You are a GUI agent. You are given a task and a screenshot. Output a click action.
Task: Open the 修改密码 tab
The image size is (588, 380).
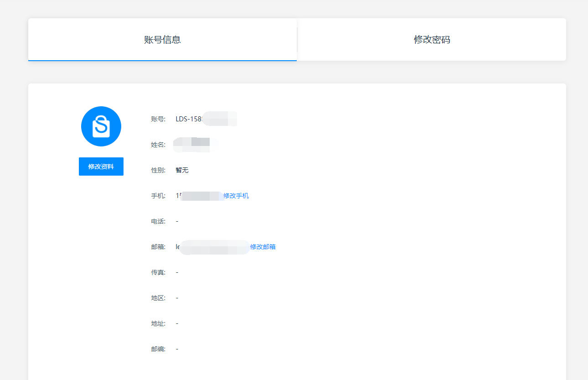coord(431,39)
